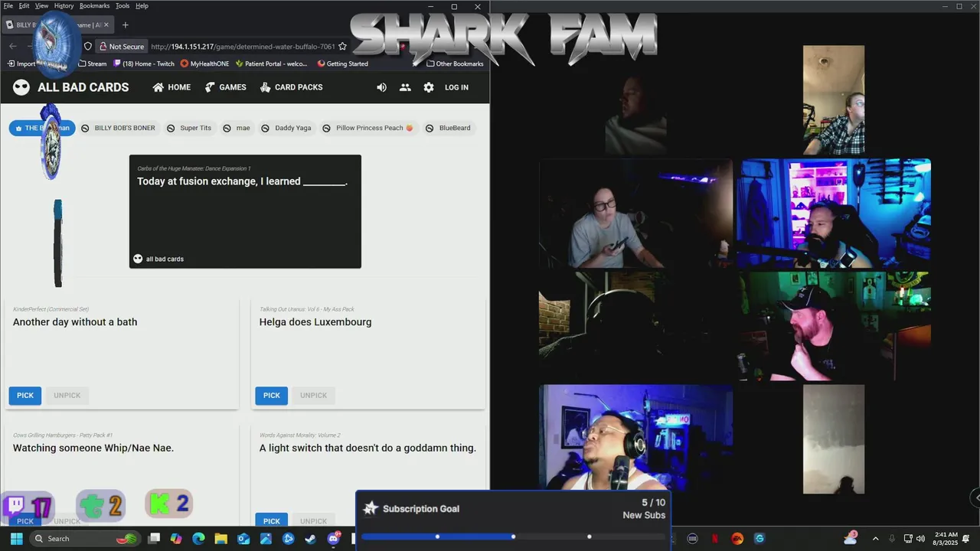Open the View menu

click(41, 5)
